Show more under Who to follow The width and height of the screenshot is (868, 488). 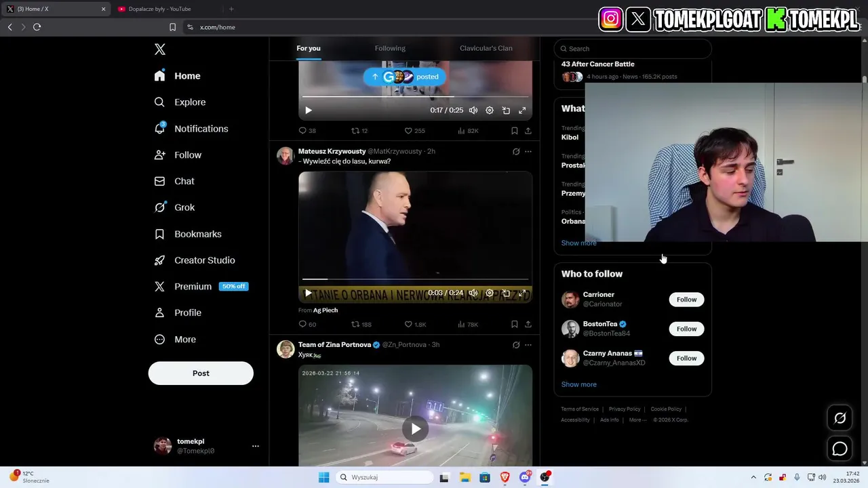tap(579, 384)
